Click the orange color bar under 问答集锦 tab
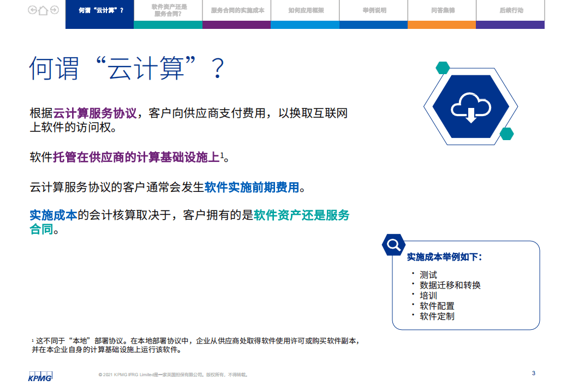The height and width of the screenshot is (392, 567). click(x=441, y=26)
